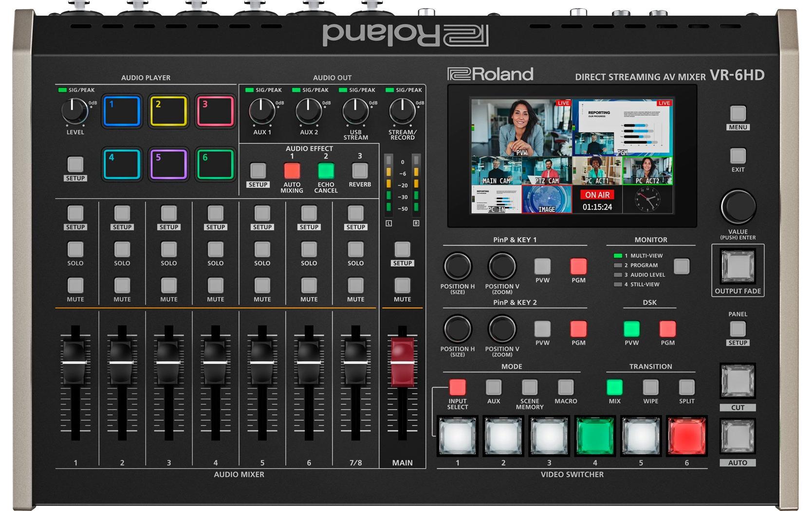Click the AUTO transition button
Viewport: 812px width, 511px height.
(738, 437)
